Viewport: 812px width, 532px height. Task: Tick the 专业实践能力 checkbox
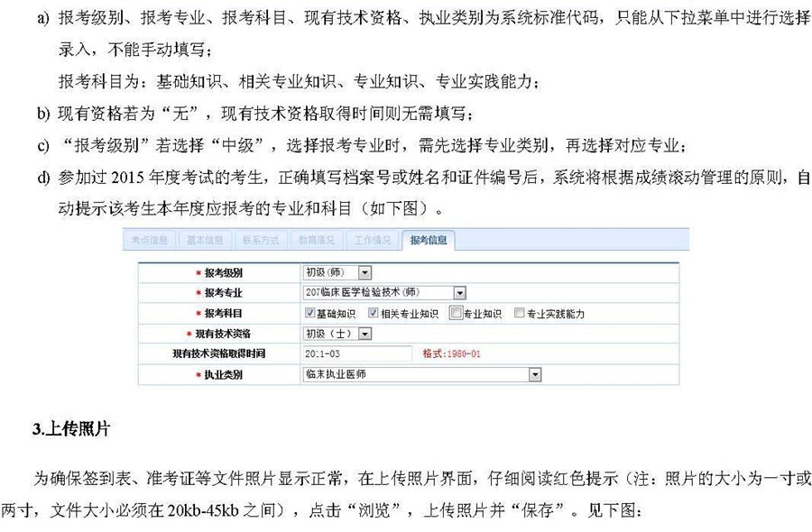[519, 313]
